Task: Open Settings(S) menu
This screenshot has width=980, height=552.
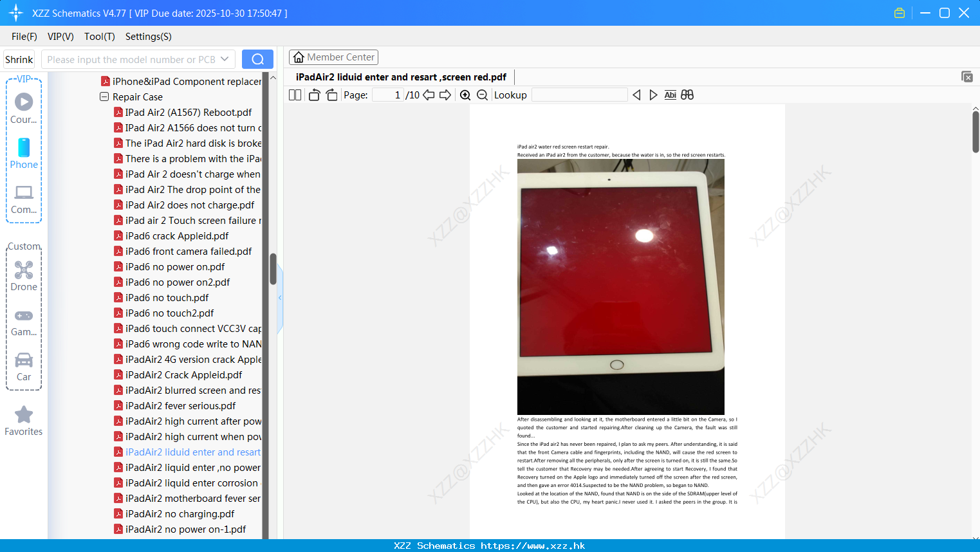Action: click(x=149, y=37)
